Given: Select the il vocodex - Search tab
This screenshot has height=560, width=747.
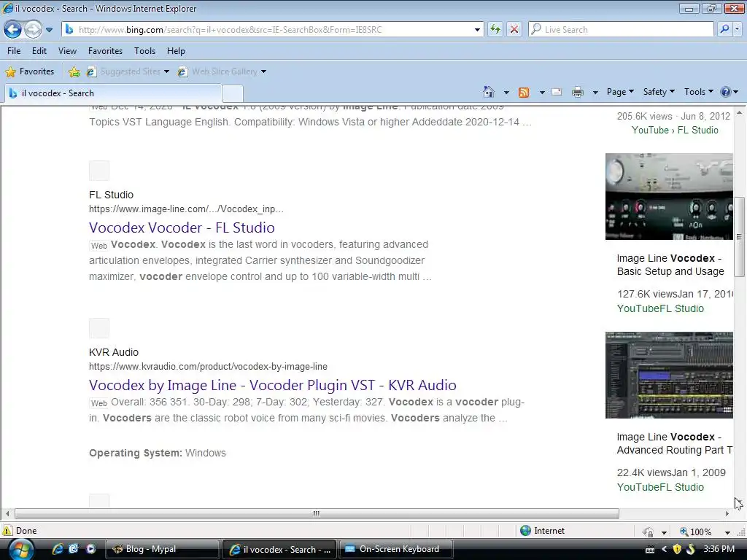Looking at the screenshot, I should click(112, 93).
